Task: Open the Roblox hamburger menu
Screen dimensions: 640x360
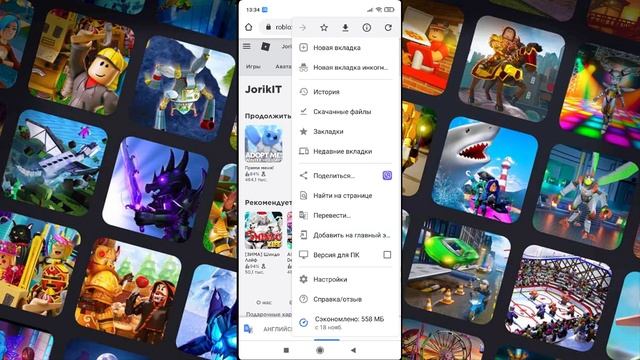Action: pyautogui.click(x=247, y=47)
